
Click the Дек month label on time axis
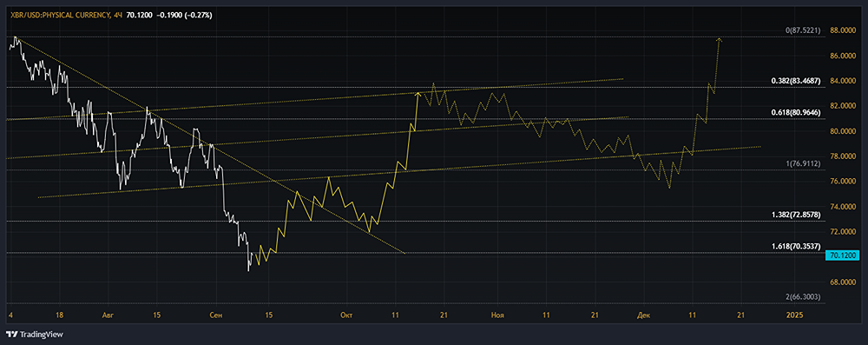click(644, 315)
